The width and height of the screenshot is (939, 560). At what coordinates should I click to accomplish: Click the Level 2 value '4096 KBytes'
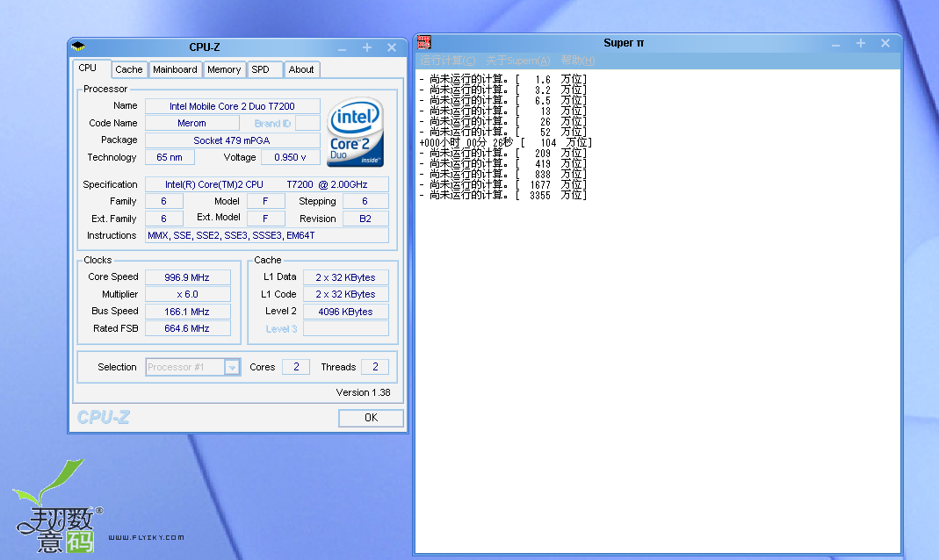[345, 311]
